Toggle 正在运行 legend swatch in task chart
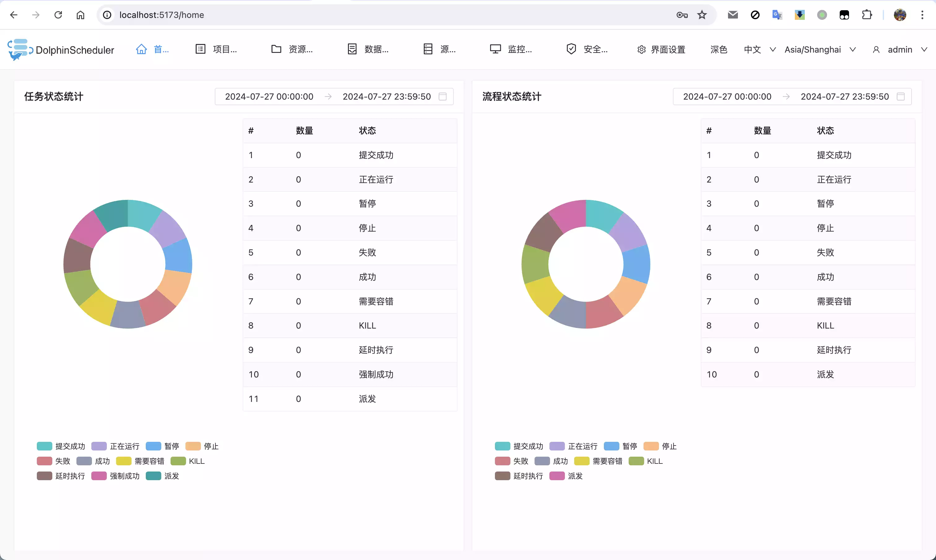 pyautogui.click(x=99, y=446)
